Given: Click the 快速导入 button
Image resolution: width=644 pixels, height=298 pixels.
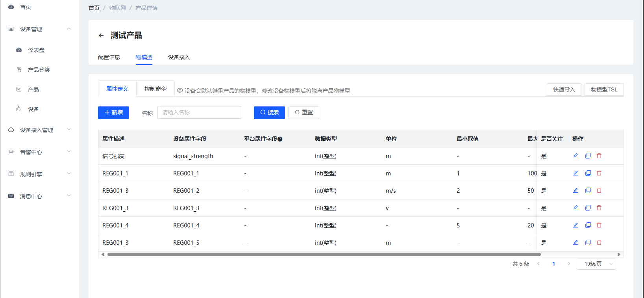Looking at the screenshot, I should coord(564,89).
